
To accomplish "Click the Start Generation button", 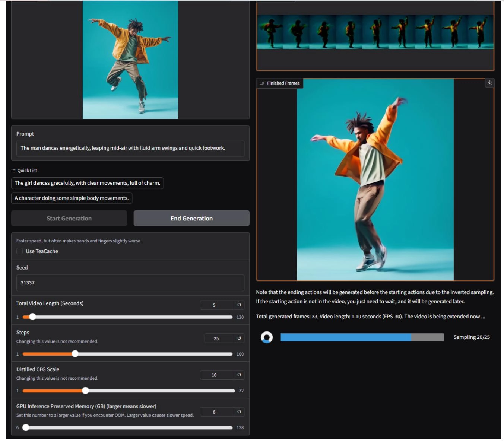I will pos(69,219).
